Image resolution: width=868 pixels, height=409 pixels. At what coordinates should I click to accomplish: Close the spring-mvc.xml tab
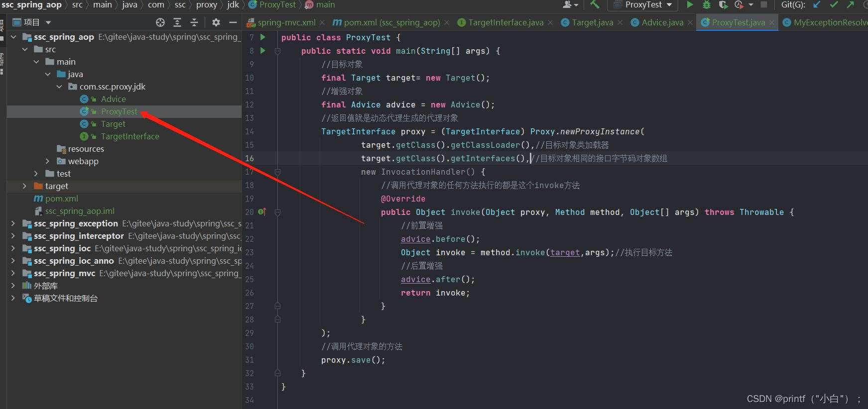(x=322, y=22)
